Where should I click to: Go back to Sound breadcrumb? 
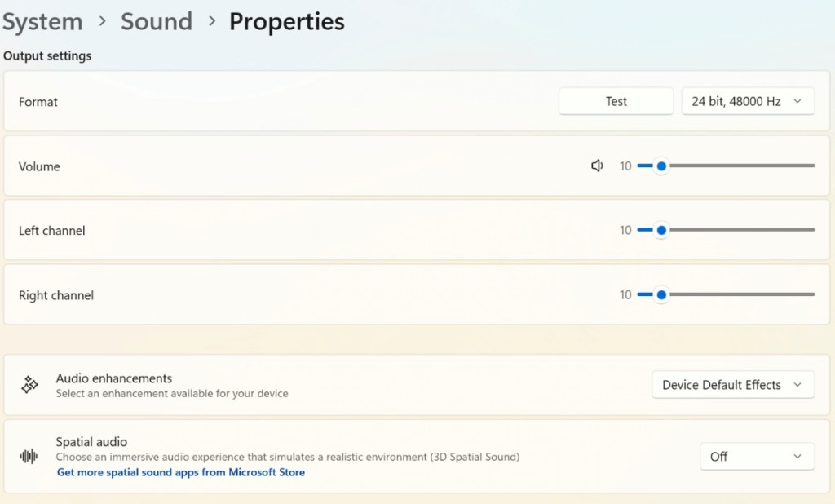[x=156, y=22]
